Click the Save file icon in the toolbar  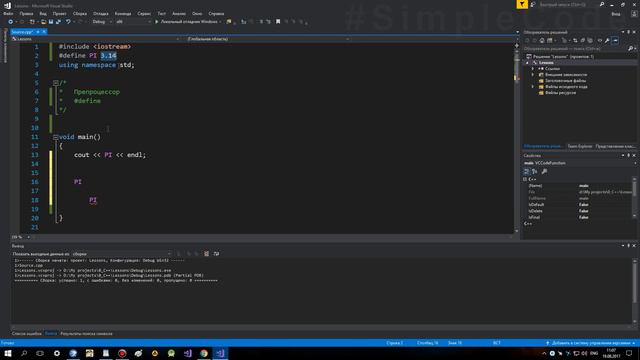(51, 22)
